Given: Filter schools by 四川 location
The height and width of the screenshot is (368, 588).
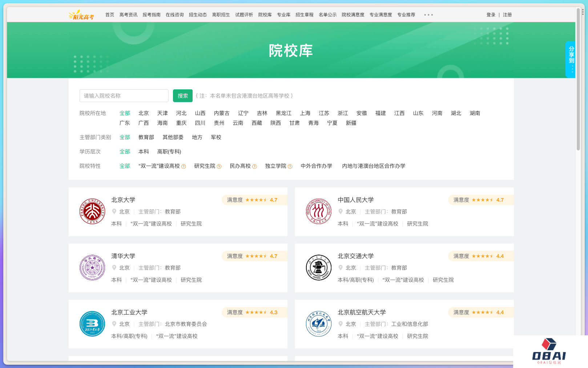Looking at the screenshot, I should [200, 123].
